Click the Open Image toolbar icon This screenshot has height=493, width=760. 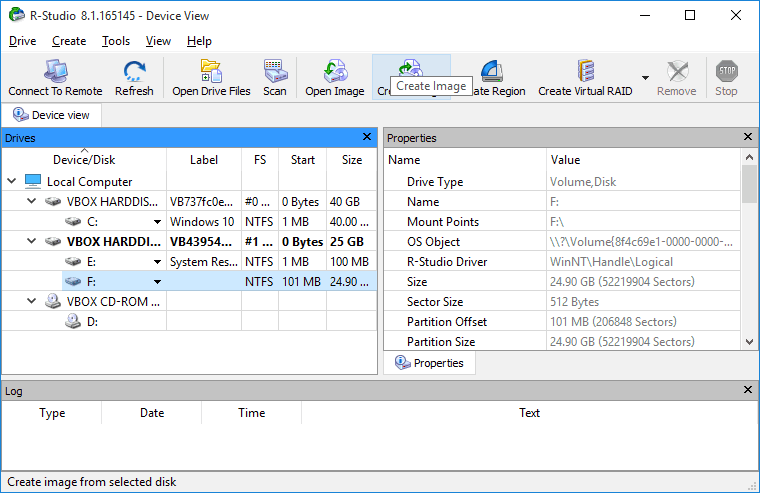coord(335,71)
